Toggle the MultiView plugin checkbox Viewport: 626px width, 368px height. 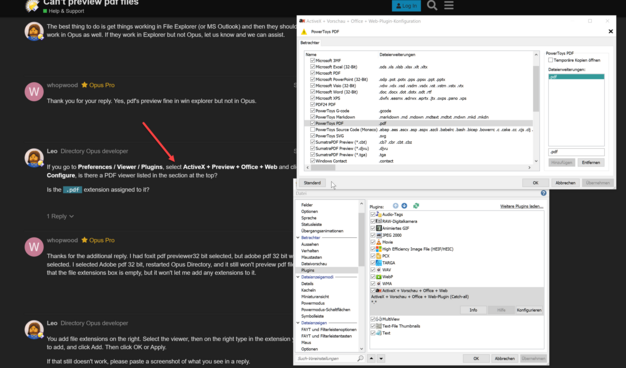(x=373, y=319)
